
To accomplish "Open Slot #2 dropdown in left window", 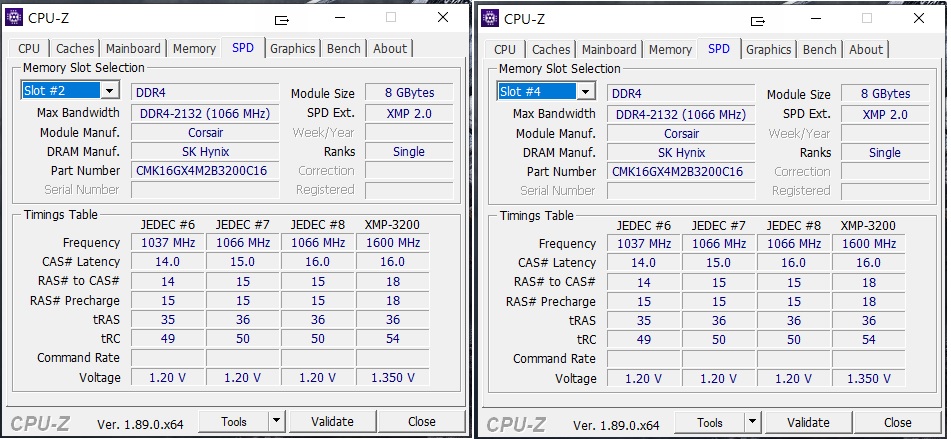I will [x=110, y=90].
